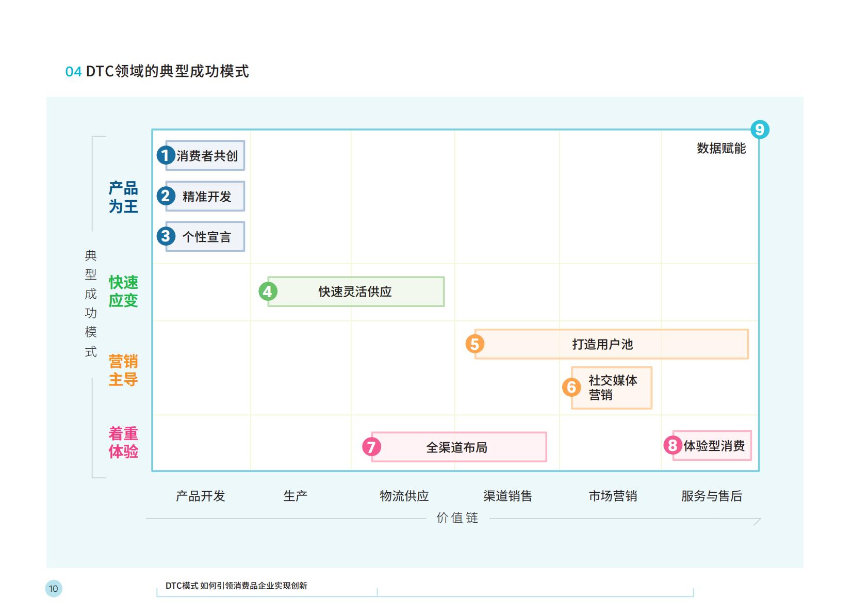The width and height of the screenshot is (868, 614).
Task: Click the 物流供应 axis label
Action: pyautogui.click(x=404, y=496)
